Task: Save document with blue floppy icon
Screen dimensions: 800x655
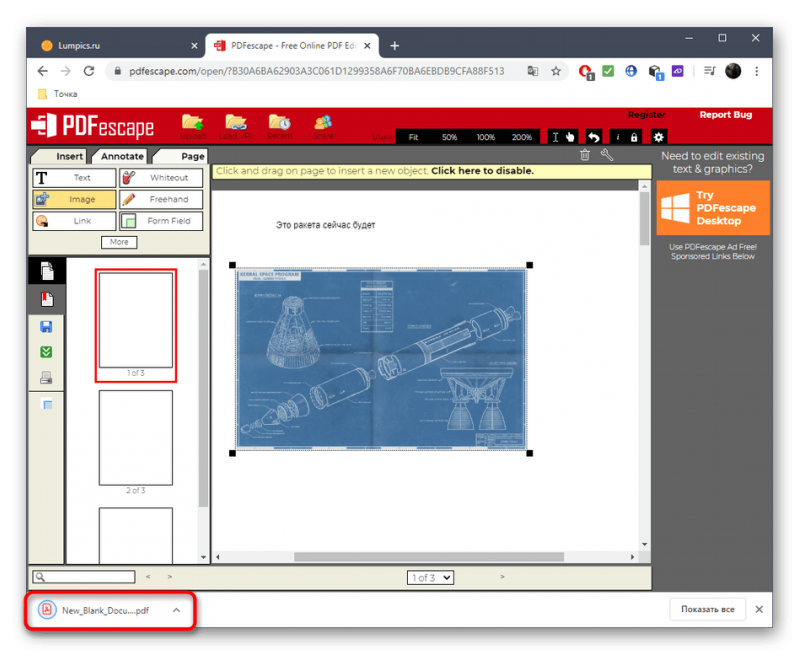Action: click(46, 326)
